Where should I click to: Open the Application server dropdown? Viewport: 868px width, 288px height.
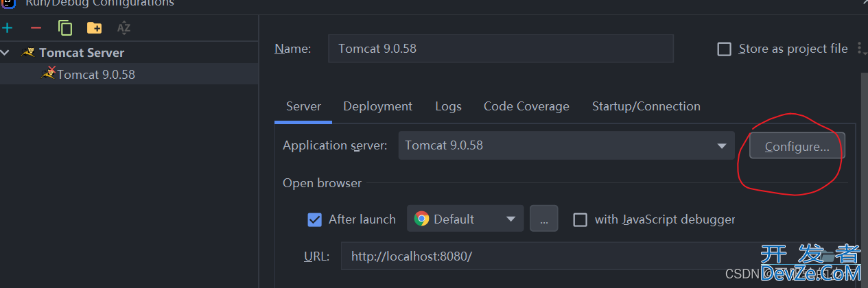point(567,145)
